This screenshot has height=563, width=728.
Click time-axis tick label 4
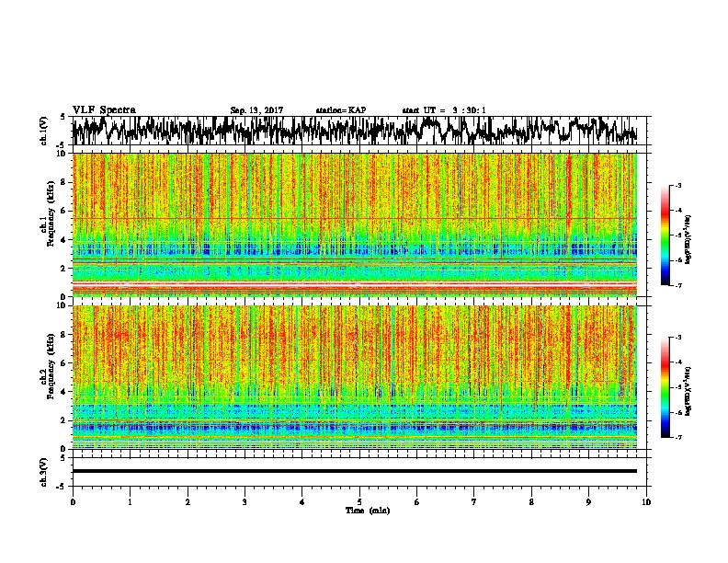[x=302, y=502]
